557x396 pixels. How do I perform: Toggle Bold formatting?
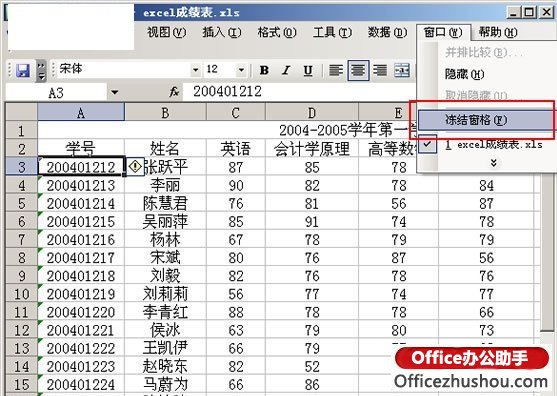pyautogui.click(x=264, y=70)
